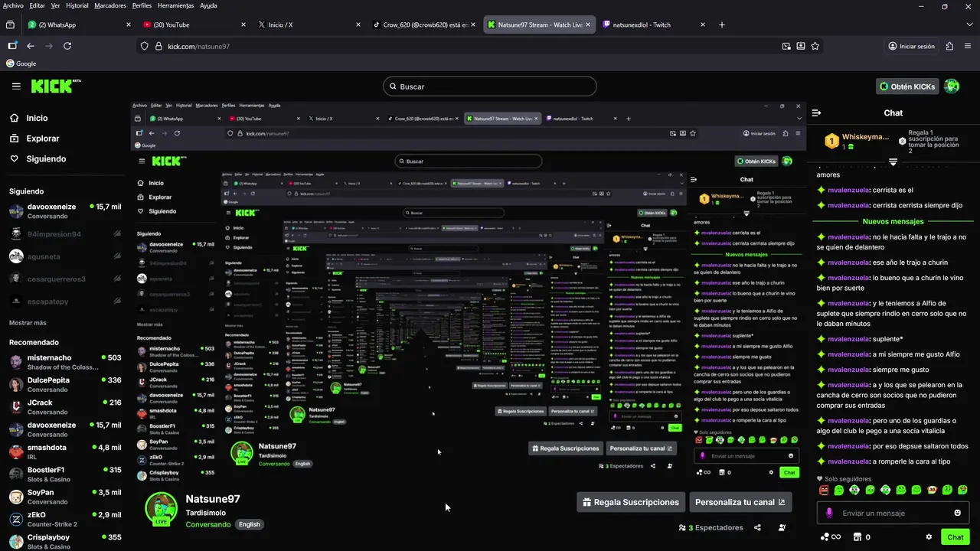The width and height of the screenshot is (980, 551).
Task: Open Marcadores menu
Action: click(x=110, y=5)
